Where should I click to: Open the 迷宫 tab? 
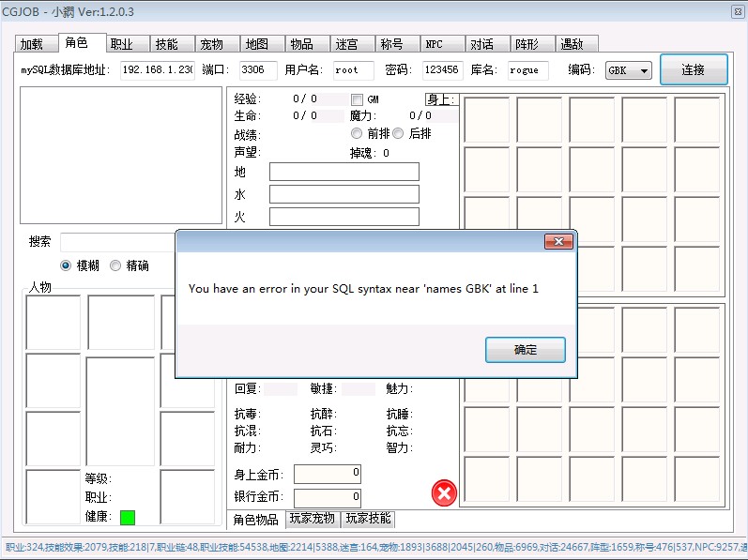click(346, 44)
